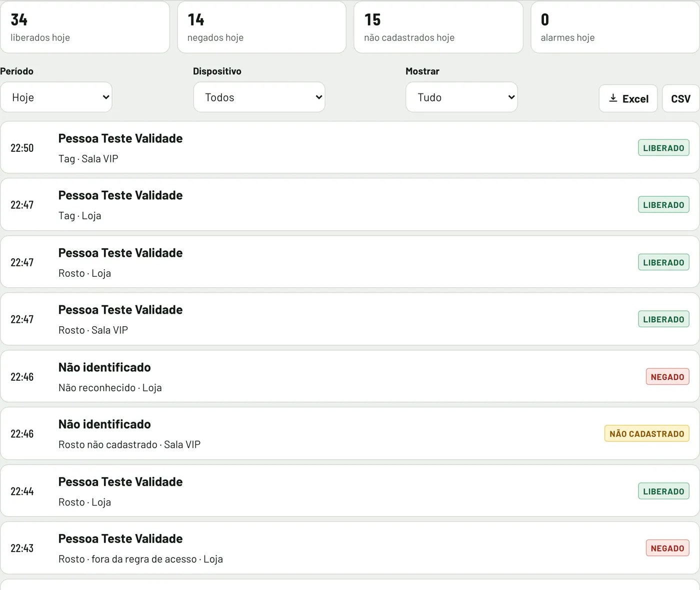Open the 15 não cadastrados hoje card
This screenshot has height=590, width=700.
[438, 27]
